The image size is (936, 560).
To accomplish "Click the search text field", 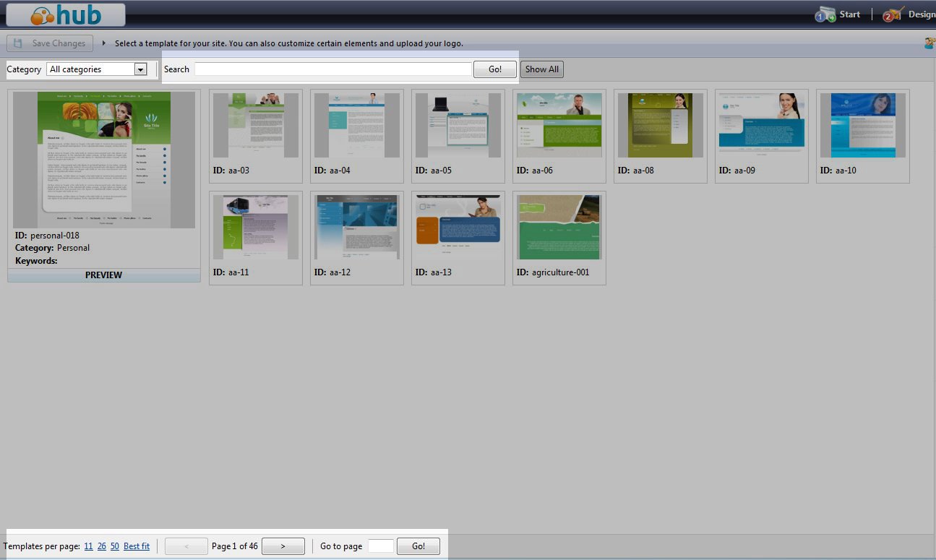I will click(332, 69).
